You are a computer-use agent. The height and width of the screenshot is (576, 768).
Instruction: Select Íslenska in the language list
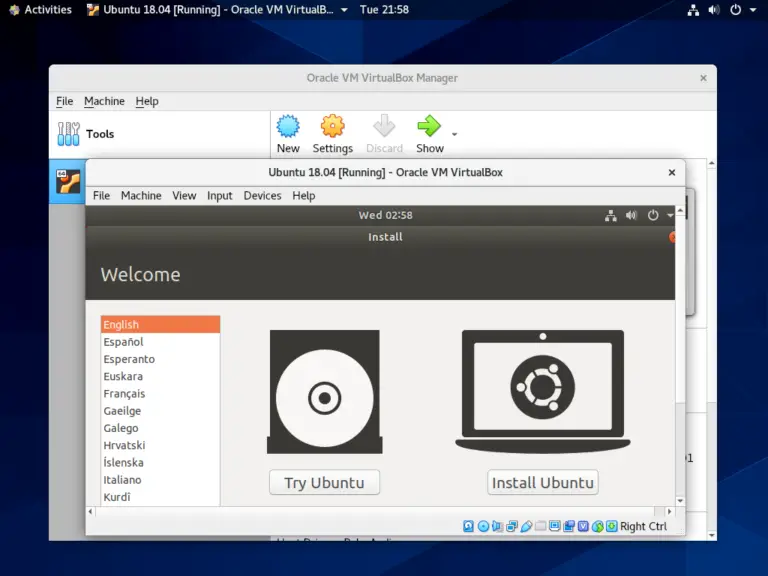[x=160, y=462]
